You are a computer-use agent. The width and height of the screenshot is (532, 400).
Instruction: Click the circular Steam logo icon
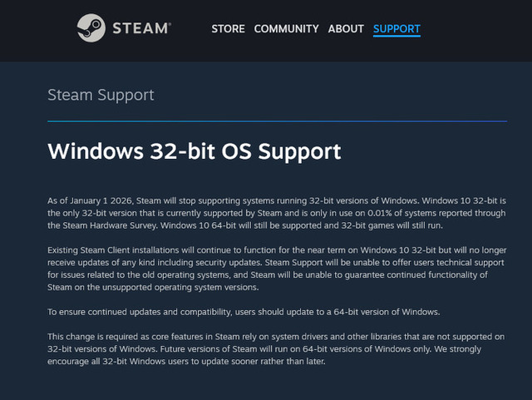(x=91, y=27)
